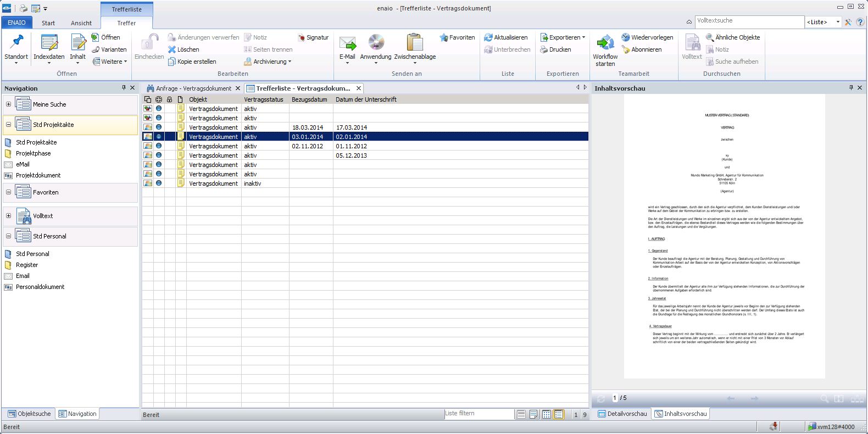
Task: Click the Öffnen command
Action: coord(105,37)
